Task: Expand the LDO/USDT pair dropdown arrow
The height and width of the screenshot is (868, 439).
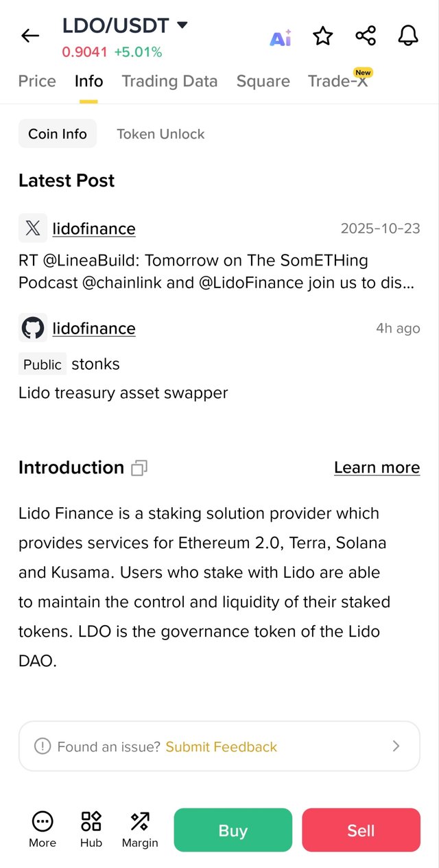Action: (x=182, y=25)
